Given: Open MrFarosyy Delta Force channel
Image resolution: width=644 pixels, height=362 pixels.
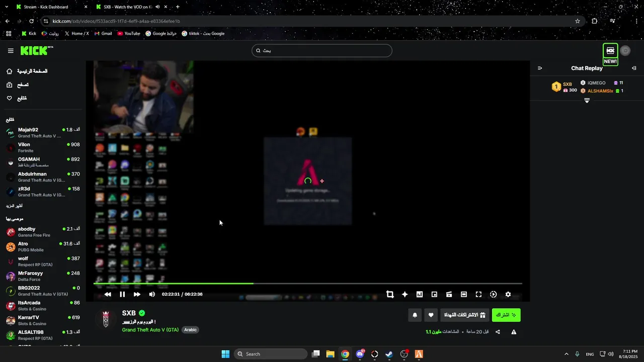Looking at the screenshot, I should tap(43, 276).
